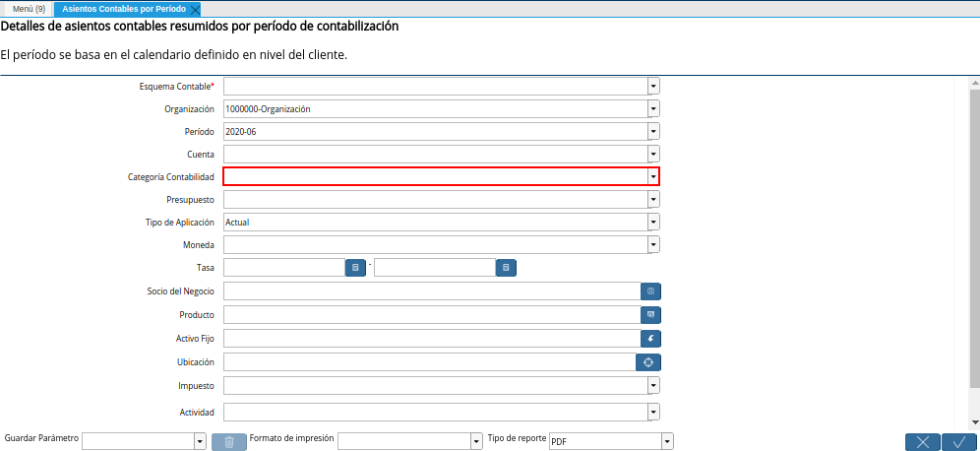Image resolution: width=980 pixels, height=451 pixels.
Task: Open Socio del Negocio lookup icon
Action: [x=650, y=291]
